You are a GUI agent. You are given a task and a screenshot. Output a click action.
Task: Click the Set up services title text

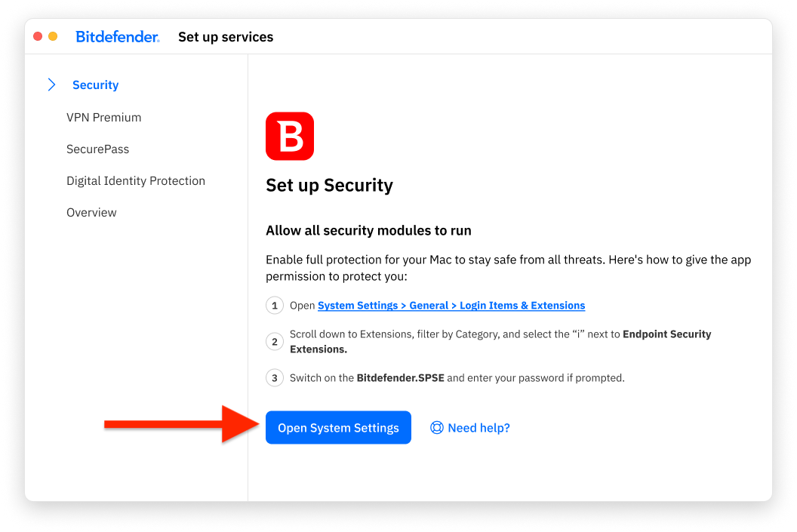pos(225,35)
